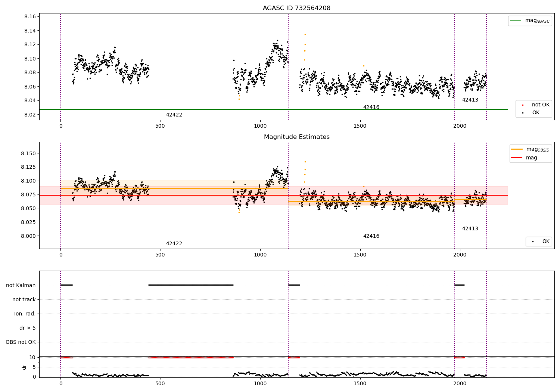Click the 2000 x-axis tick of bottom plot
The width and height of the screenshot is (560, 392).
(460, 383)
